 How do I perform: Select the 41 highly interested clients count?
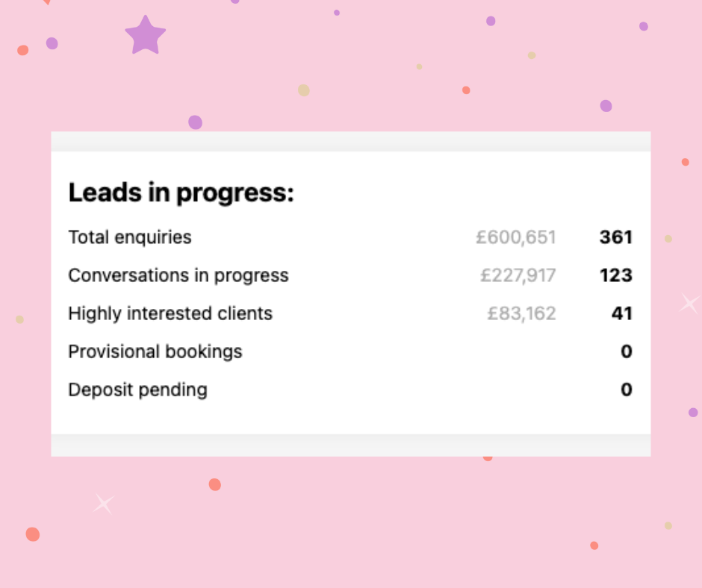tap(621, 313)
